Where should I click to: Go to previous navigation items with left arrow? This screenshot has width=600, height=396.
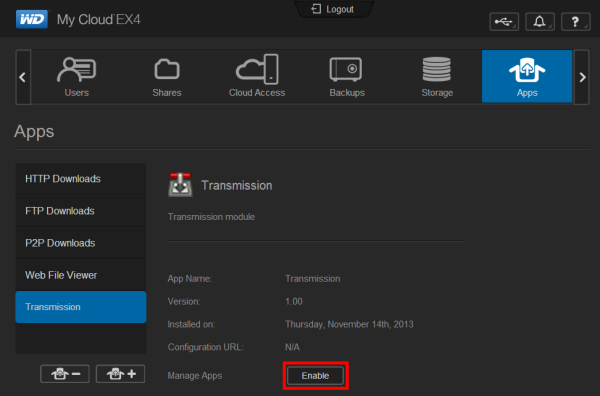coord(23,77)
